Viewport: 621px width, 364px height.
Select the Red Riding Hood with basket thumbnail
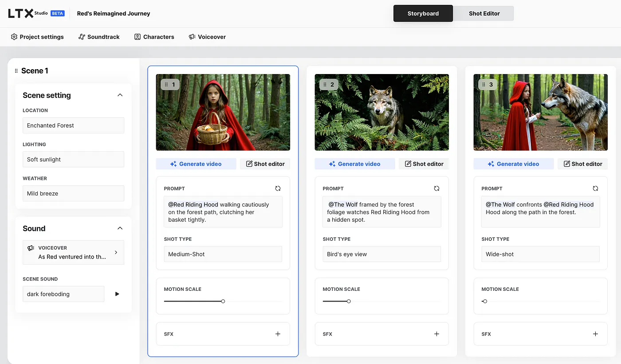[223, 112]
